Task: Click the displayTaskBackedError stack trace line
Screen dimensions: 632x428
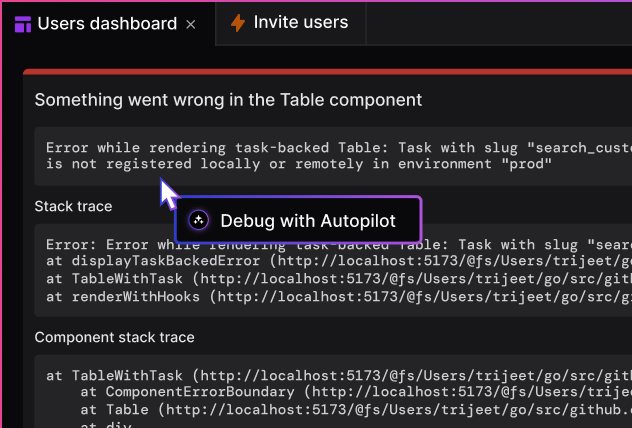Action: pos(339,261)
